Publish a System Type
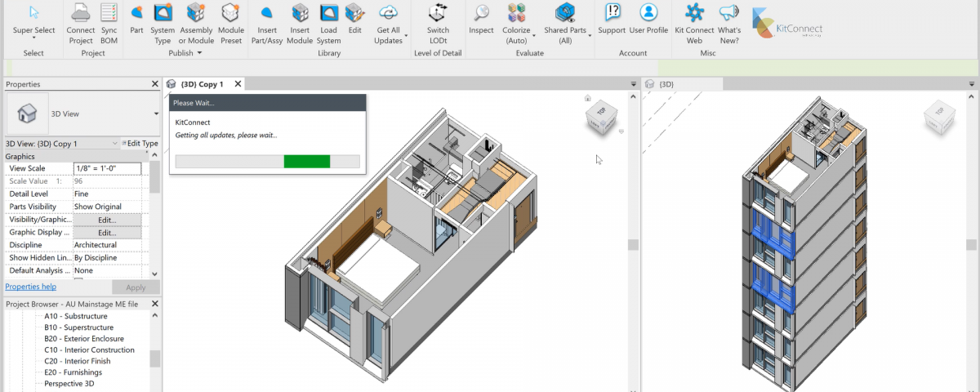The width and height of the screenshot is (980, 392). coord(163,24)
